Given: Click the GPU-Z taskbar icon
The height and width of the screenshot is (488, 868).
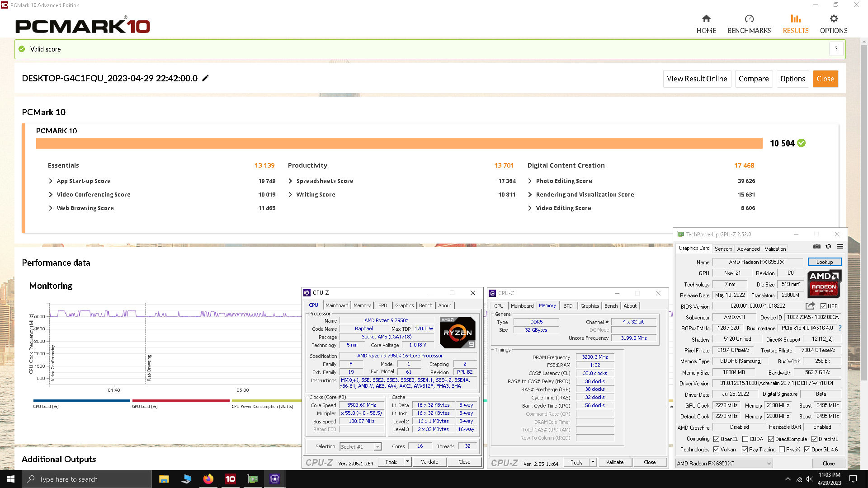Looking at the screenshot, I should click(x=252, y=479).
